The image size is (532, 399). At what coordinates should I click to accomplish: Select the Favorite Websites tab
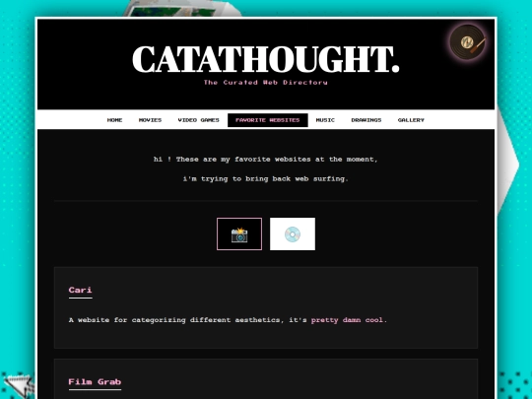click(268, 120)
